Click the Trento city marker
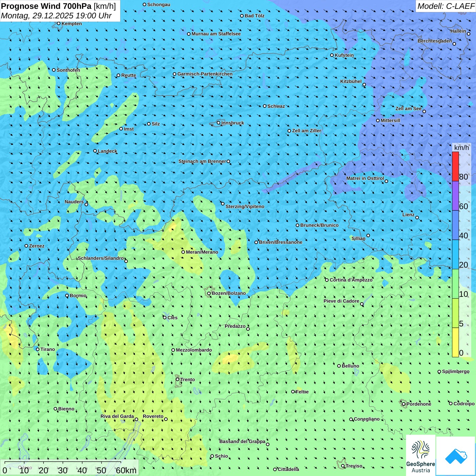The image size is (476, 476). [177, 379]
